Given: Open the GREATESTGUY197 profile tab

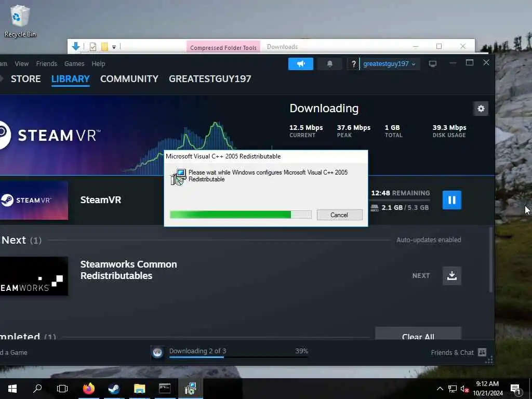Looking at the screenshot, I should (x=210, y=79).
